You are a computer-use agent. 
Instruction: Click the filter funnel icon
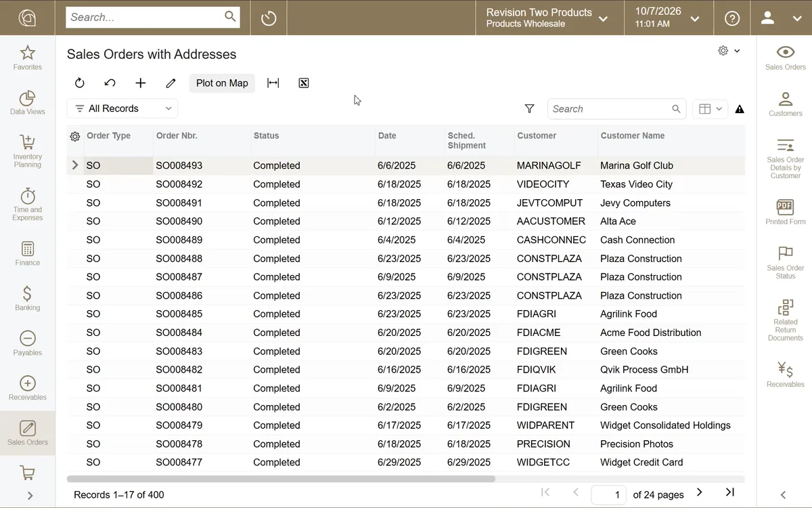[530, 109]
